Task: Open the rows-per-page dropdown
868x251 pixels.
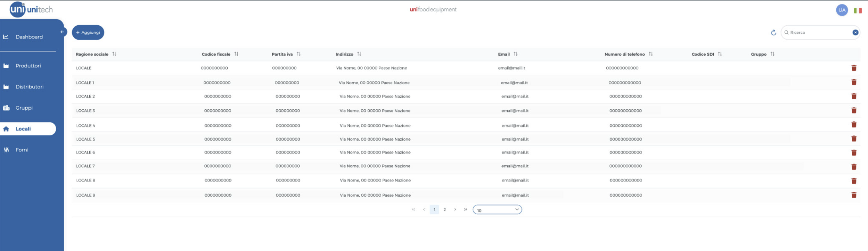Action: [x=497, y=210]
